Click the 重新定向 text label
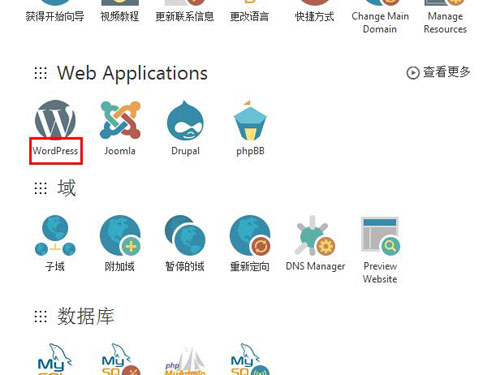Image resolution: width=500 pixels, height=375 pixels. 250,266
